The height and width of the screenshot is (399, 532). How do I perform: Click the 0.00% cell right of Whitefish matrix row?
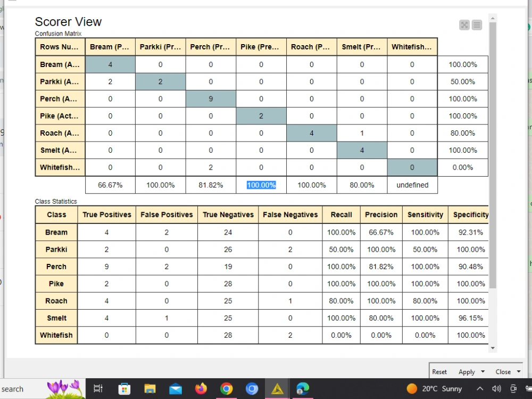coord(463,167)
